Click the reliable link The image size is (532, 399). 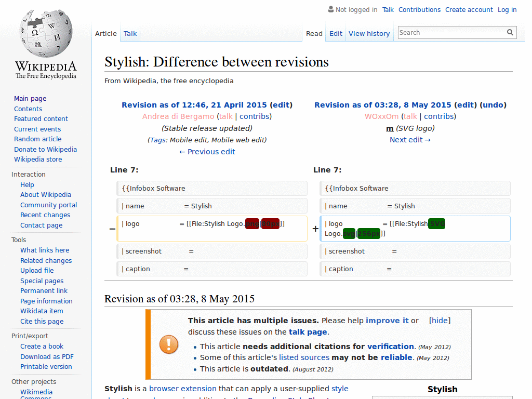tap(396, 357)
